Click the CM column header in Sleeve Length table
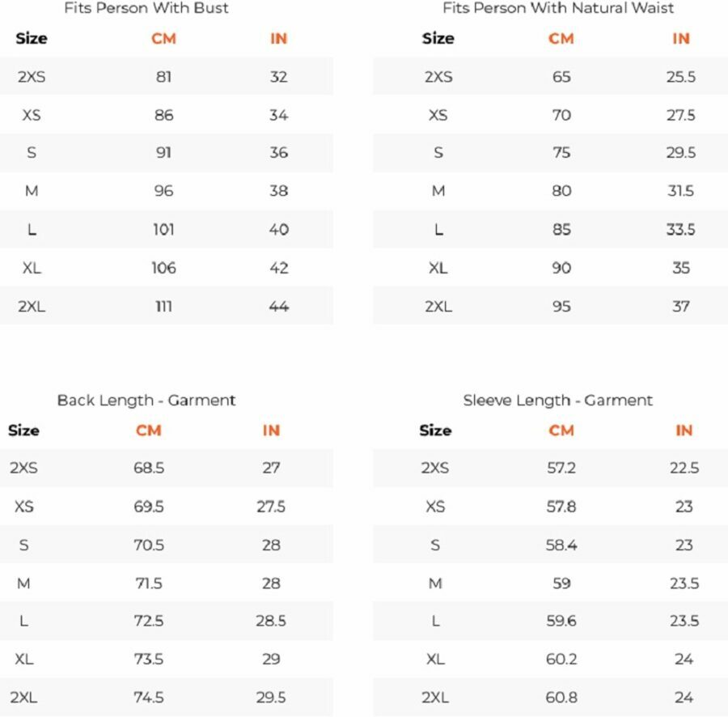Image resolution: width=728 pixels, height=717 pixels. 561,430
